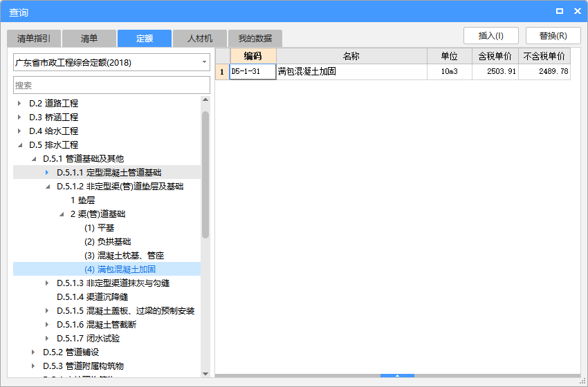
Task: Switch to the 人材机 tab
Action: tap(200, 38)
